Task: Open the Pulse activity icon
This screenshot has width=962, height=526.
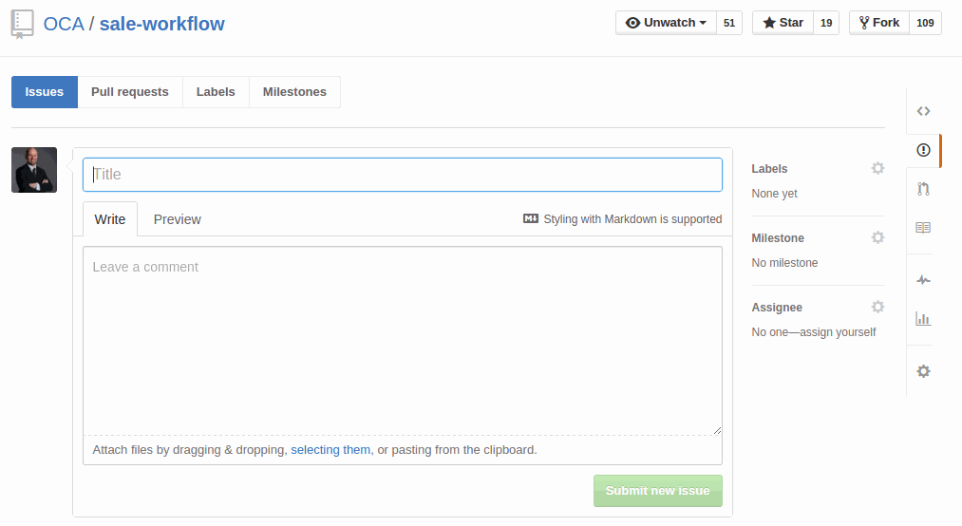Action: (x=923, y=280)
